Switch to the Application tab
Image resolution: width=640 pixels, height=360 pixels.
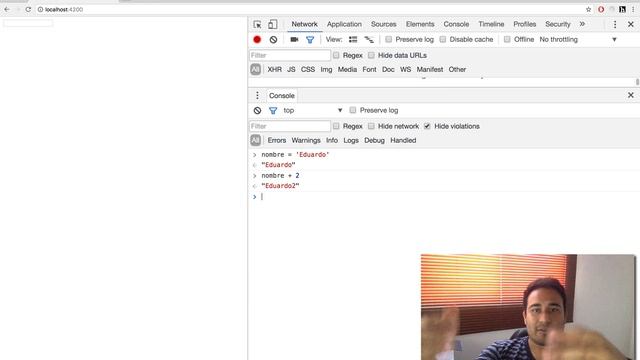tap(344, 24)
